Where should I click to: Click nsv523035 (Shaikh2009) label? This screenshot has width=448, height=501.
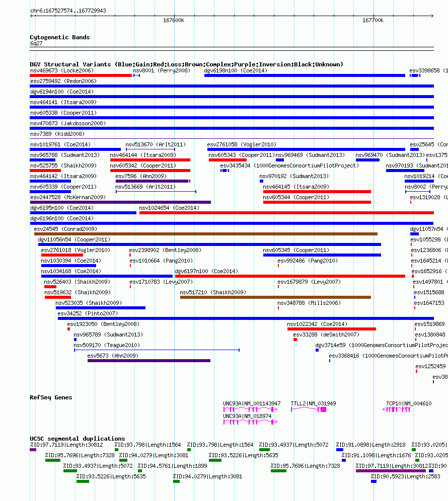[89, 303]
